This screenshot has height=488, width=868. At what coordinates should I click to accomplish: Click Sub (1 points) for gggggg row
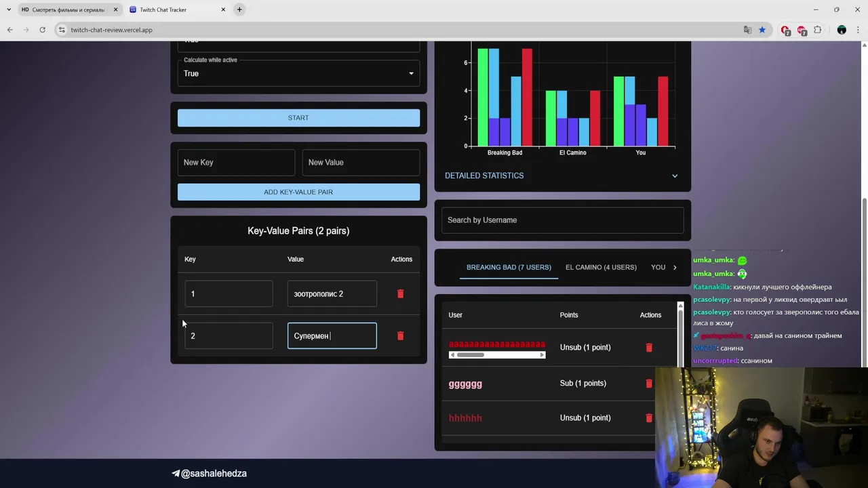pos(583,383)
